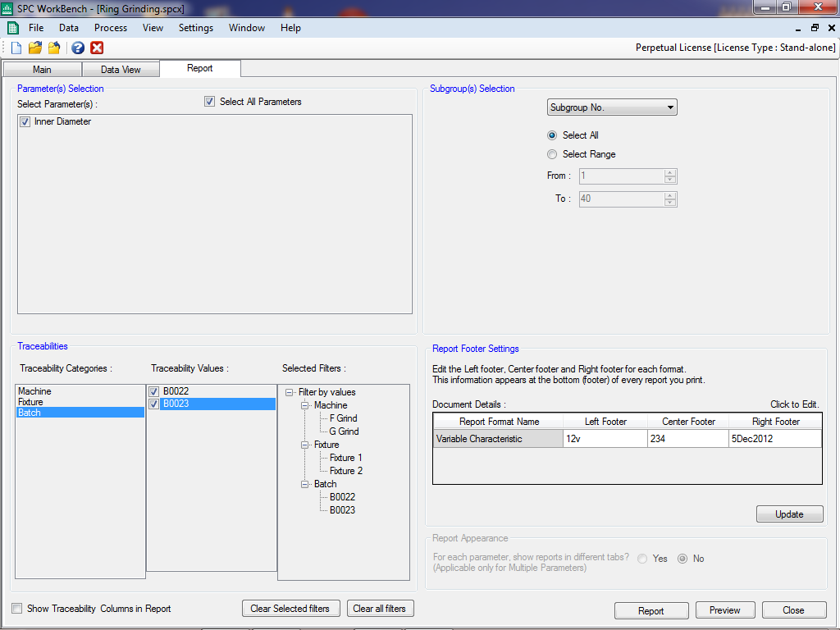Open the Window menu
Image resolution: width=840 pixels, height=630 pixels.
[x=247, y=28]
